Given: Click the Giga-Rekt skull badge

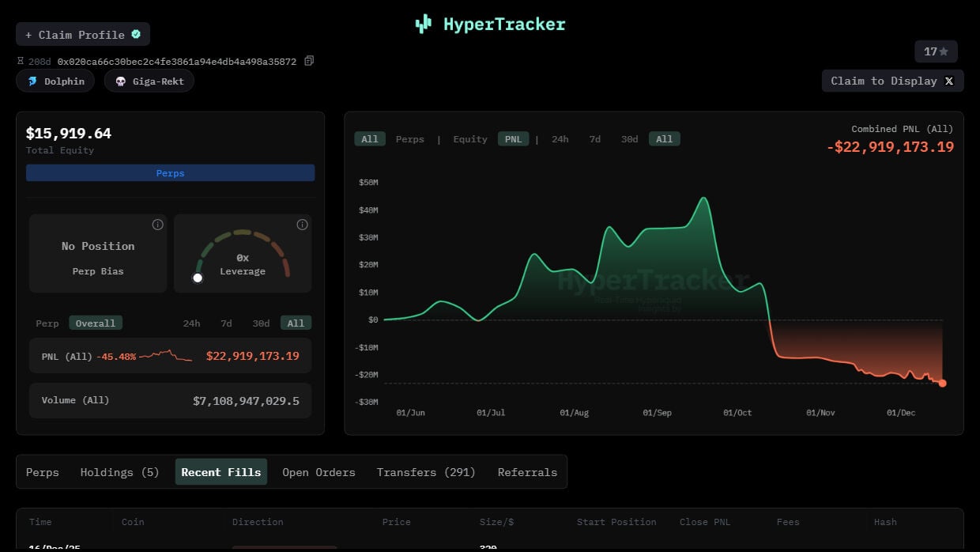Looking at the screenshot, I should click(x=121, y=81).
